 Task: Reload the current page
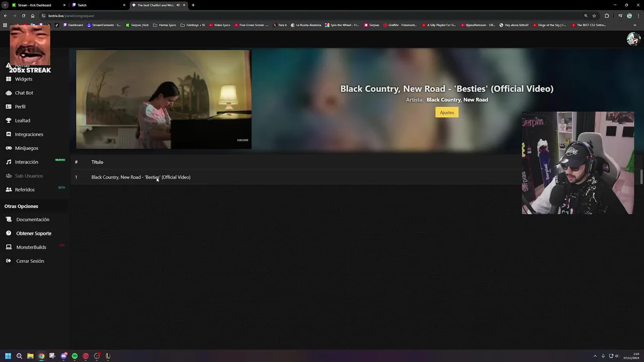[x=24, y=16]
